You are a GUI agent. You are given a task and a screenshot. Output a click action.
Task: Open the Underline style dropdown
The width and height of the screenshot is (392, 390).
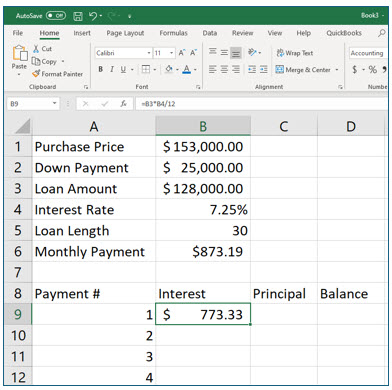(132, 70)
